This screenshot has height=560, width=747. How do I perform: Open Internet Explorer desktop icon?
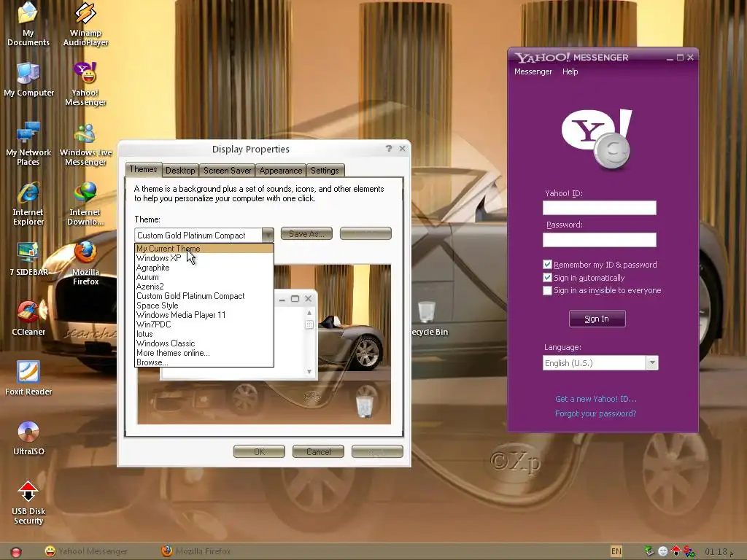pyautogui.click(x=28, y=204)
